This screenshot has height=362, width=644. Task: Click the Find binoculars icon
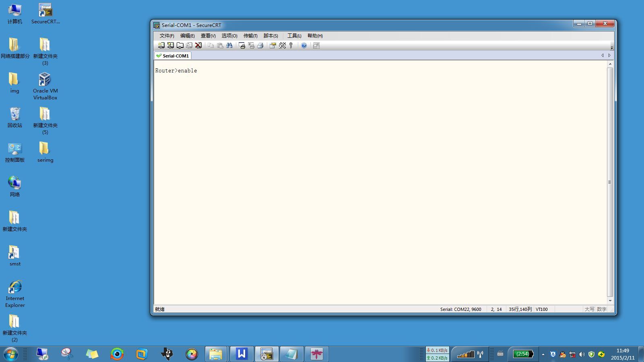click(x=229, y=45)
